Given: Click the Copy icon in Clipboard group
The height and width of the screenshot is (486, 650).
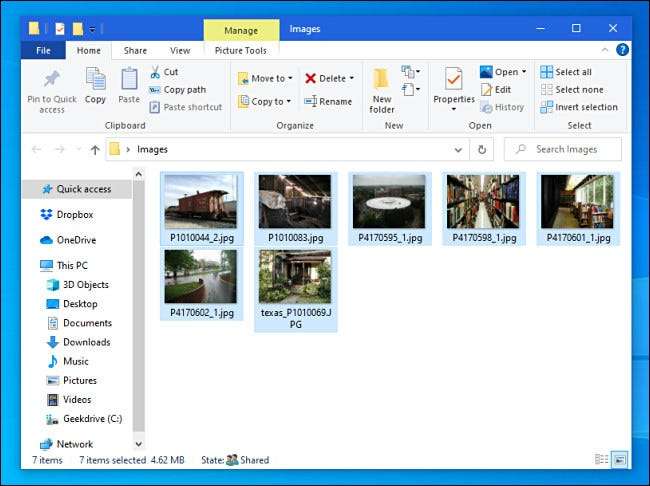Looking at the screenshot, I should [x=95, y=80].
